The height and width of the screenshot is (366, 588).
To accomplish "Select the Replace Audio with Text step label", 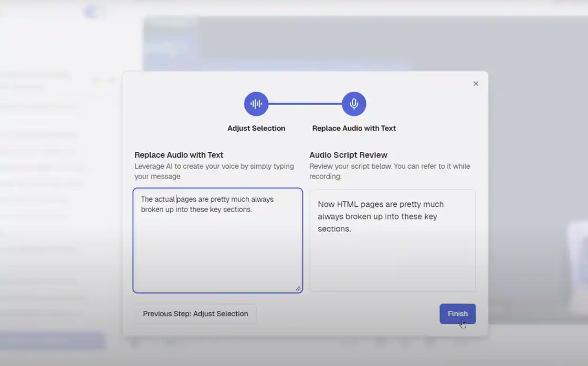I will tap(354, 128).
